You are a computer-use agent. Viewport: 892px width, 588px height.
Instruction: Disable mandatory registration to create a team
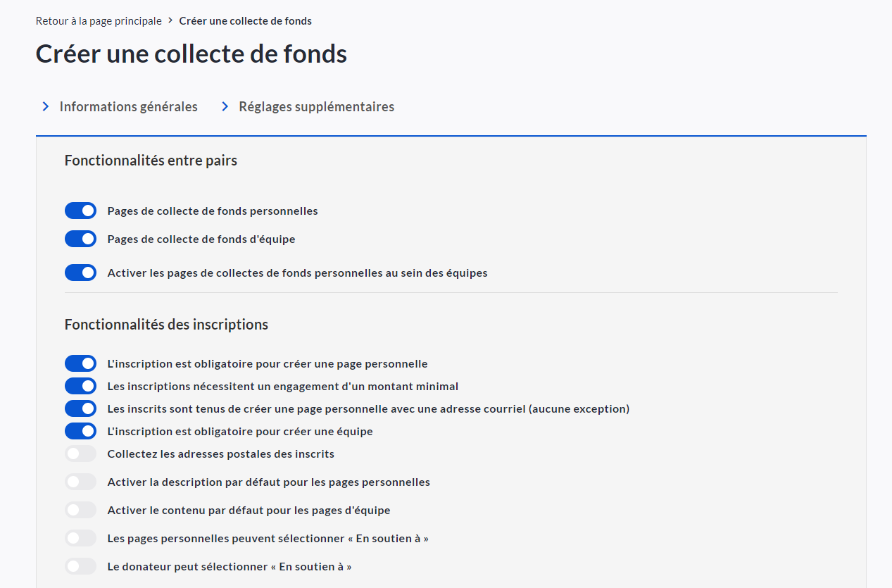[x=80, y=431]
